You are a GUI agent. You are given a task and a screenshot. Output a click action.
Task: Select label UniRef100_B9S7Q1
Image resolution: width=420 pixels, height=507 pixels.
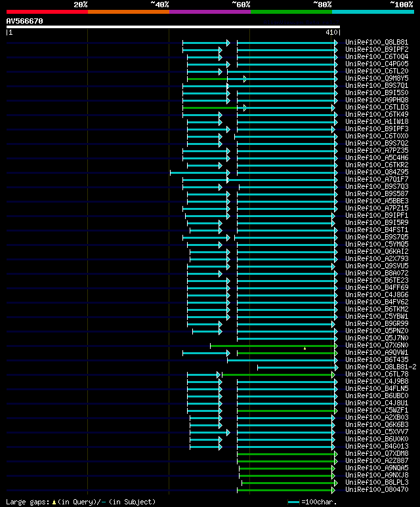[377, 86]
